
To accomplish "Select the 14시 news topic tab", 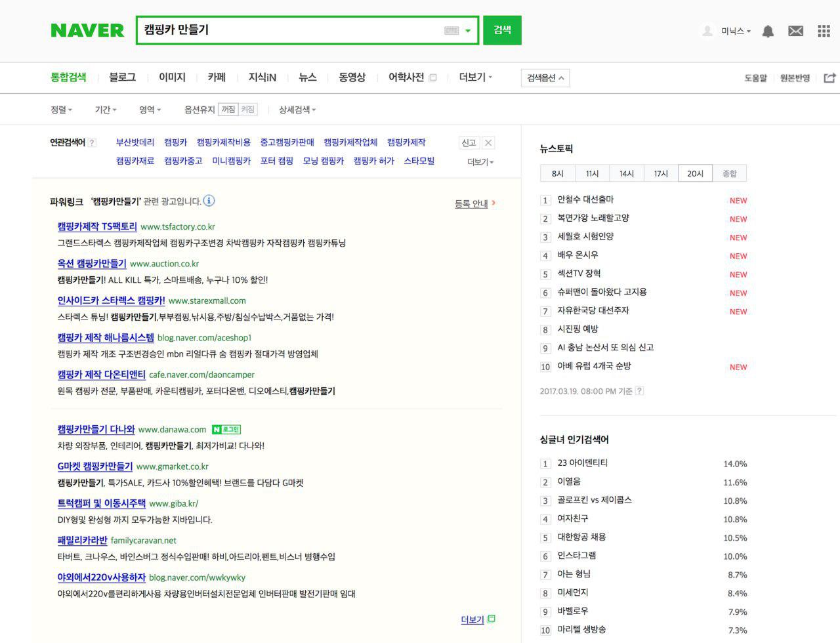I will pos(627,173).
